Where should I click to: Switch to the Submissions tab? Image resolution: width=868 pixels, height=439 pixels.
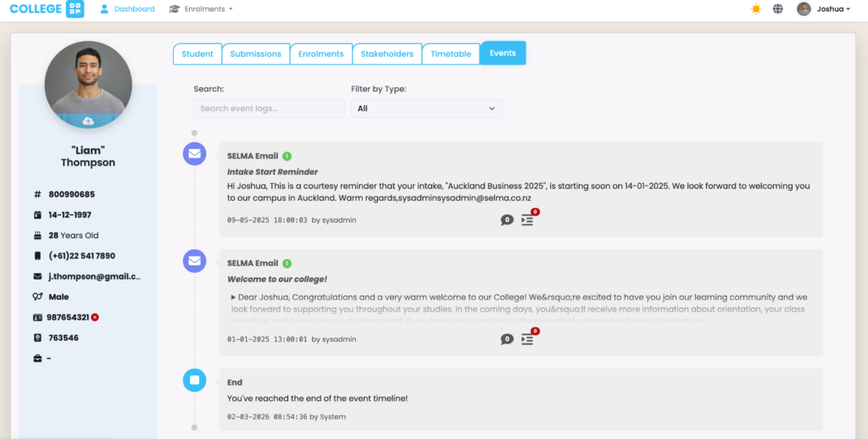click(x=255, y=53)
